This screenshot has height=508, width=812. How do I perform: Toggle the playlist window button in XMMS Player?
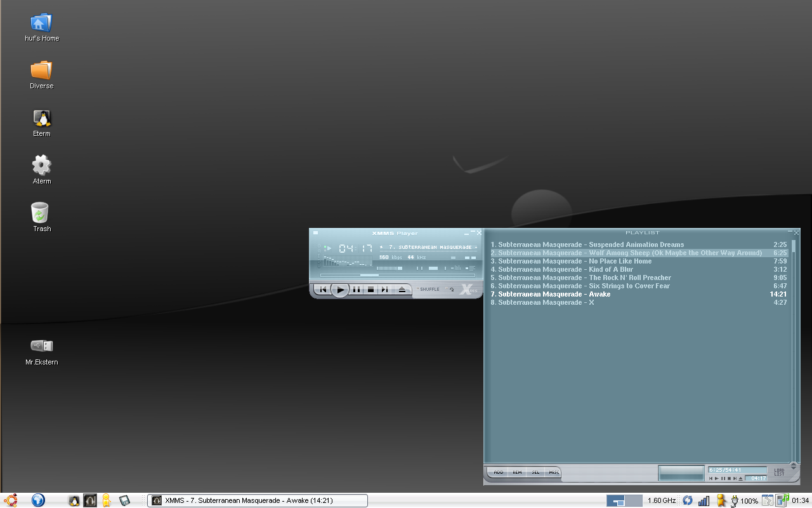(470, 268)
